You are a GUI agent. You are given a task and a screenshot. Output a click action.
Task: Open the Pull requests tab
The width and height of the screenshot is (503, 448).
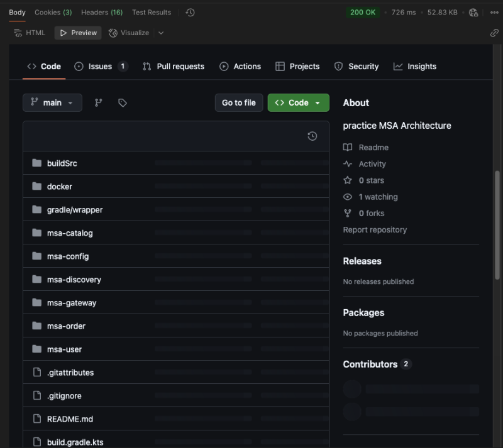point(174,67)
